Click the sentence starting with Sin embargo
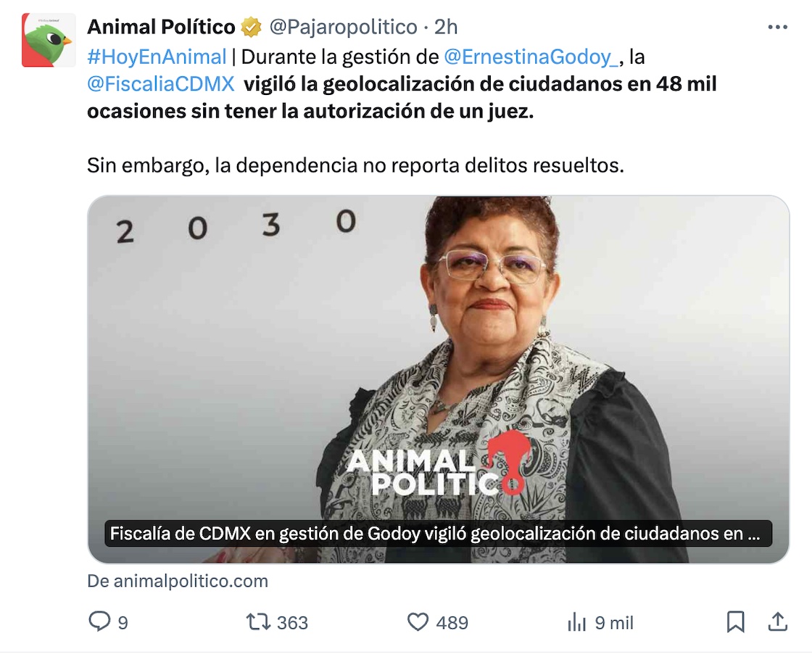The width and height of the screenshot is (812, 657). 355,165
